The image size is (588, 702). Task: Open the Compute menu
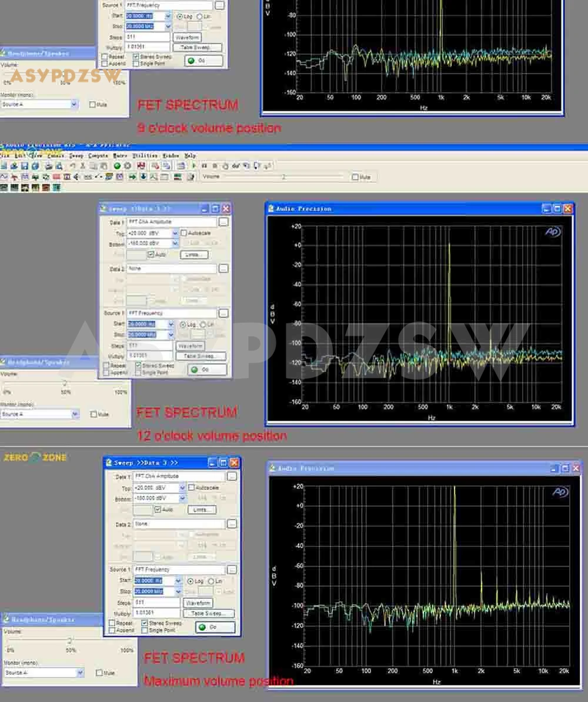[98, 155]
